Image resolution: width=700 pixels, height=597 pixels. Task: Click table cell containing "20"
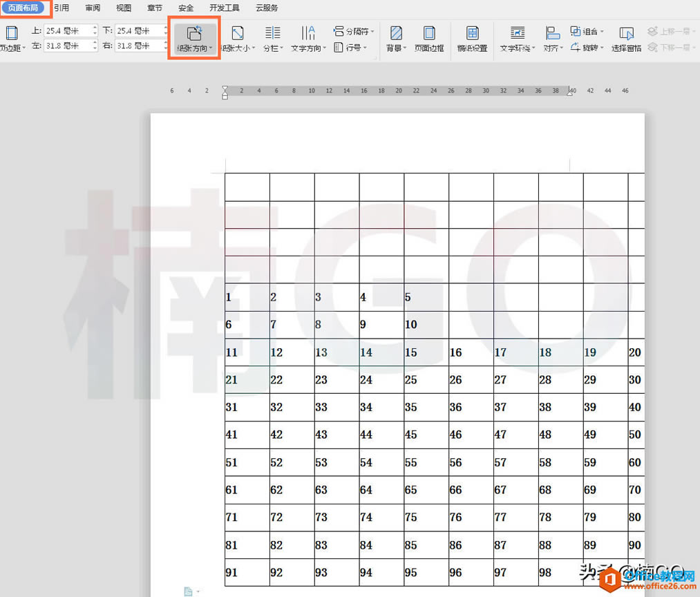tap(636, 352)
